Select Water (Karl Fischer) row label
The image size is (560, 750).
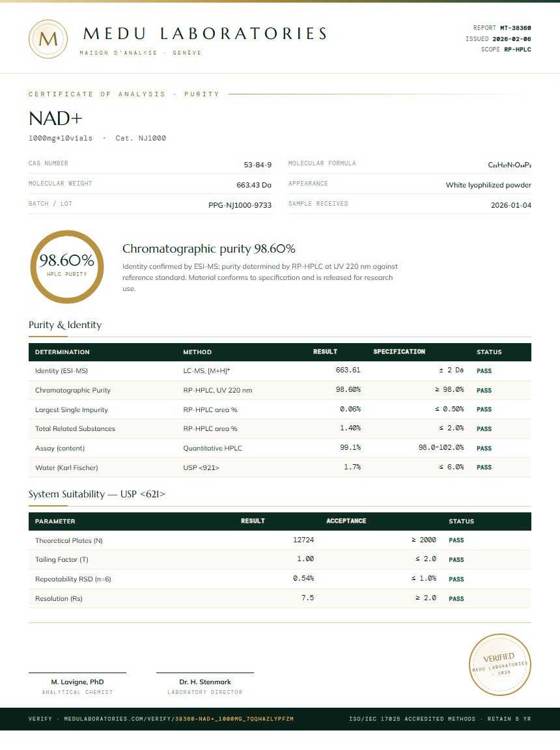pyautogui.click(x=66, y=468)
